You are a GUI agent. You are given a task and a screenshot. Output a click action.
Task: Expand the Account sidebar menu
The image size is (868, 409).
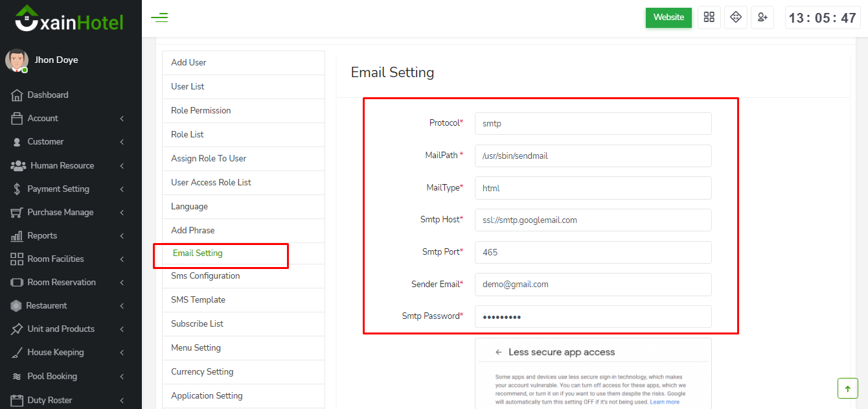(x=65, y=119)
